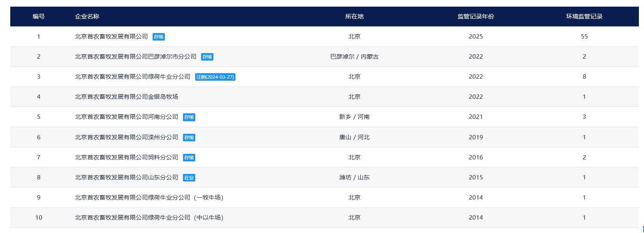Click row number 10
644x233 pixels.
[39, 218]
